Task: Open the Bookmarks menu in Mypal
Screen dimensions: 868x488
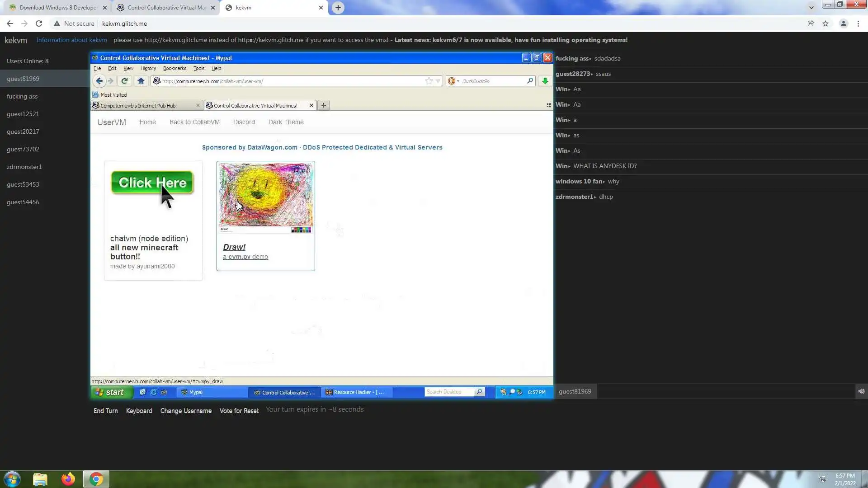Action: (175, 68)
